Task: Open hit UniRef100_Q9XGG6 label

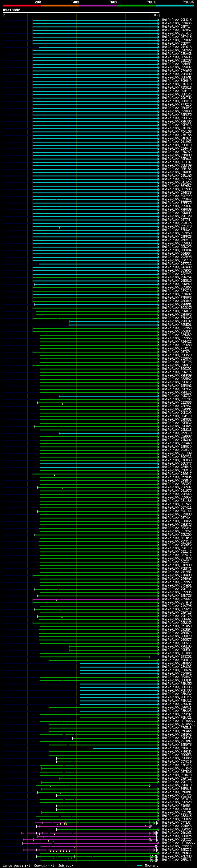Action: [x=177, y=24]
